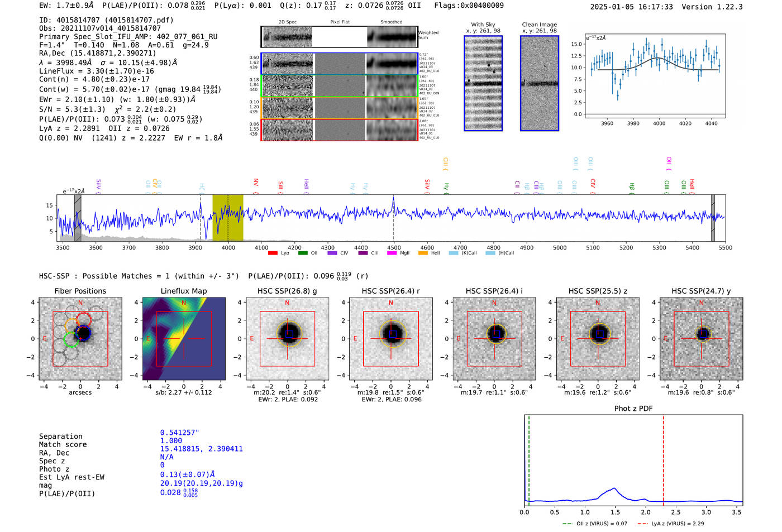This screenshot has height=532, width=782.
Task: Click the 'Flags:0x00400009' text
Action: click(469, 6)
